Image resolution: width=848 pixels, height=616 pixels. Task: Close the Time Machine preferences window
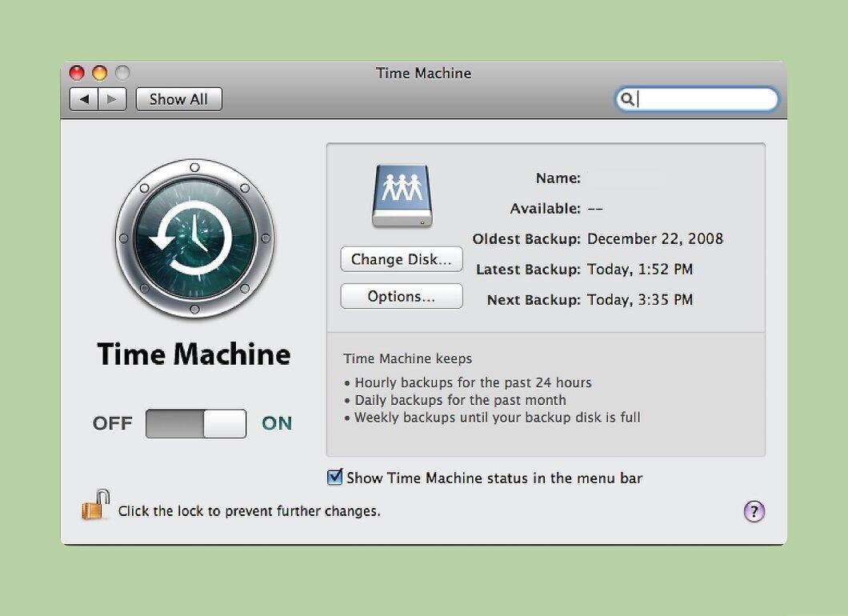click(x=77, y=73)
